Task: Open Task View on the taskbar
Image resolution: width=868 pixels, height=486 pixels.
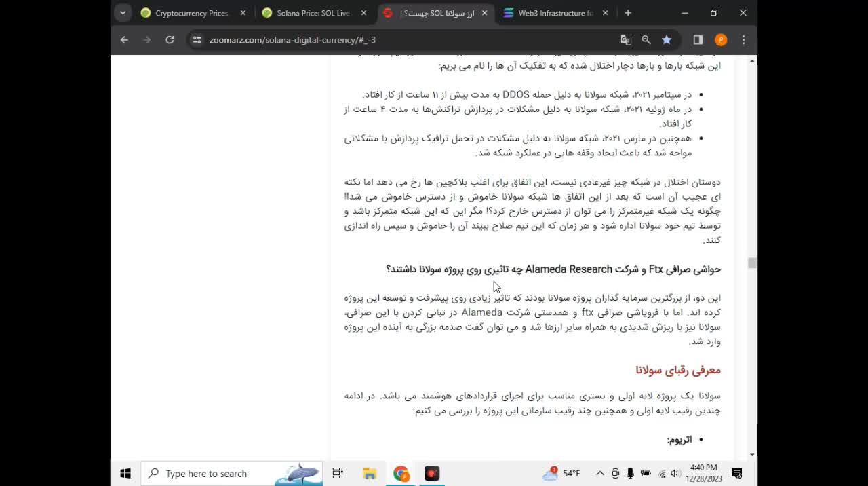Action: [x=338, y=473]
